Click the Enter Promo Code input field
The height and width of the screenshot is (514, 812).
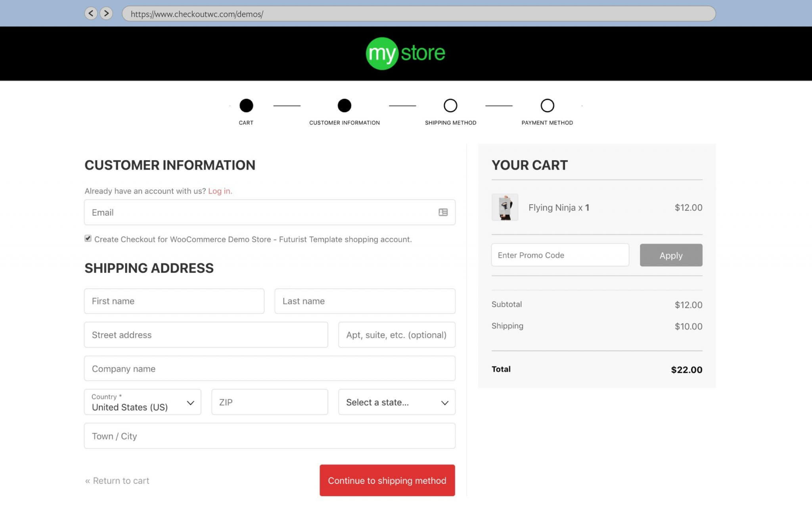[x=560, y=255]
